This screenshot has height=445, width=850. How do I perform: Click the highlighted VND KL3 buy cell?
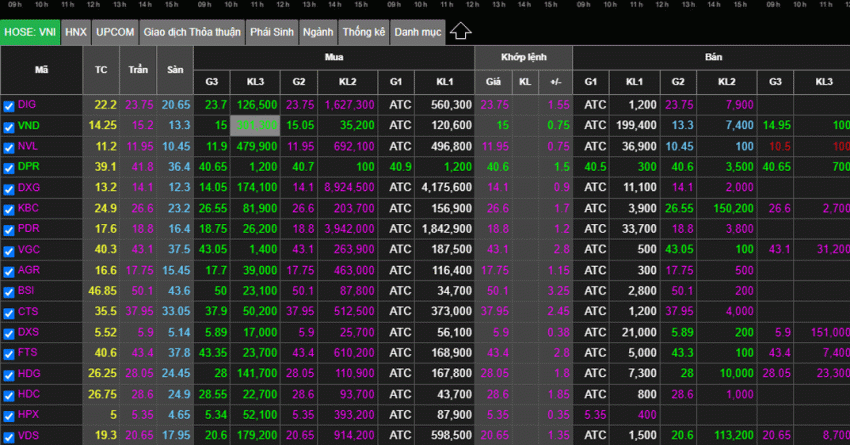pos(255,125)
